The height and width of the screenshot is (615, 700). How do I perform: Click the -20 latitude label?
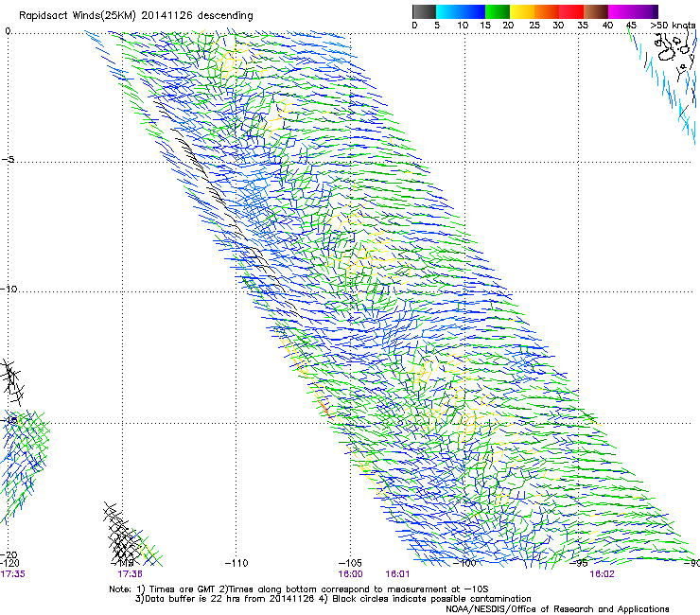9,554
